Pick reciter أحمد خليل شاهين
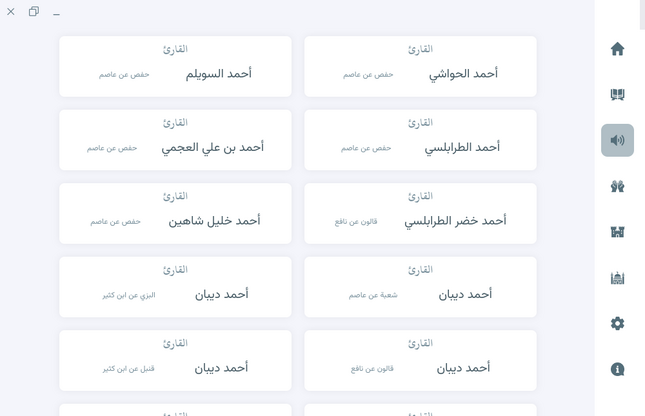Image resolution: width=645 pixels, height=416 pixels. pos(175,213)
